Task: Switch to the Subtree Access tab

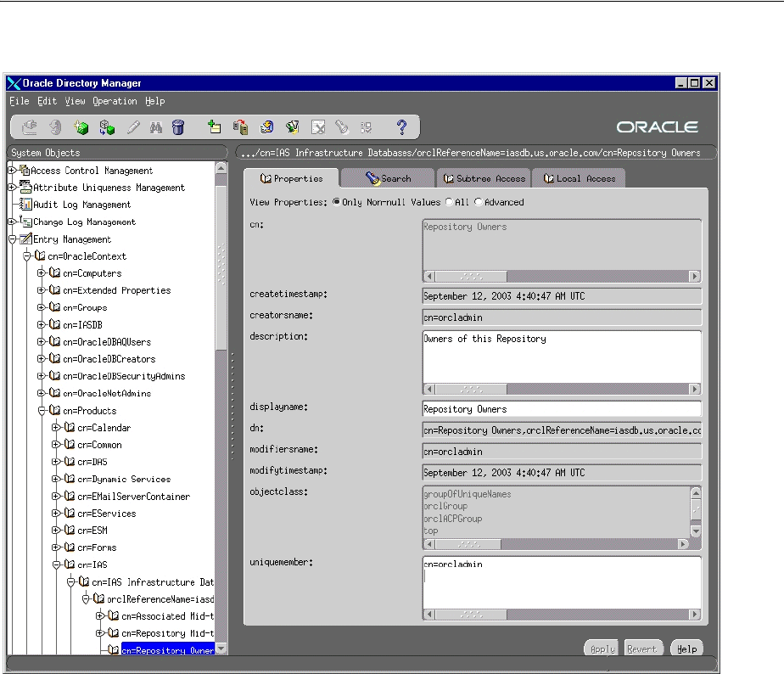Action: click(484, 178)
